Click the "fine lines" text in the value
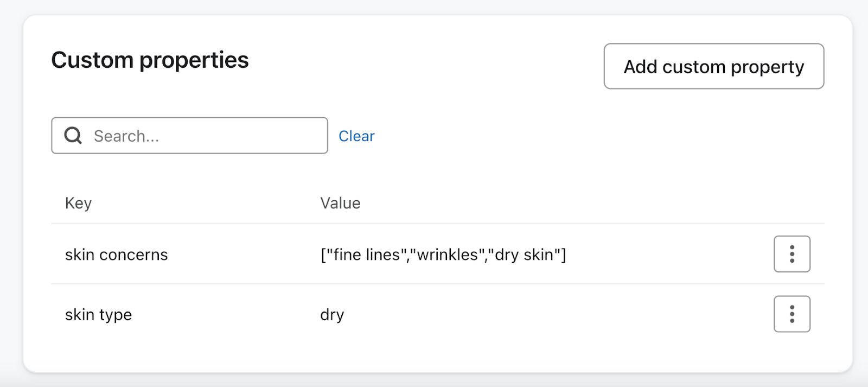Viewport: 868px width, 387px height. [366, 255]
